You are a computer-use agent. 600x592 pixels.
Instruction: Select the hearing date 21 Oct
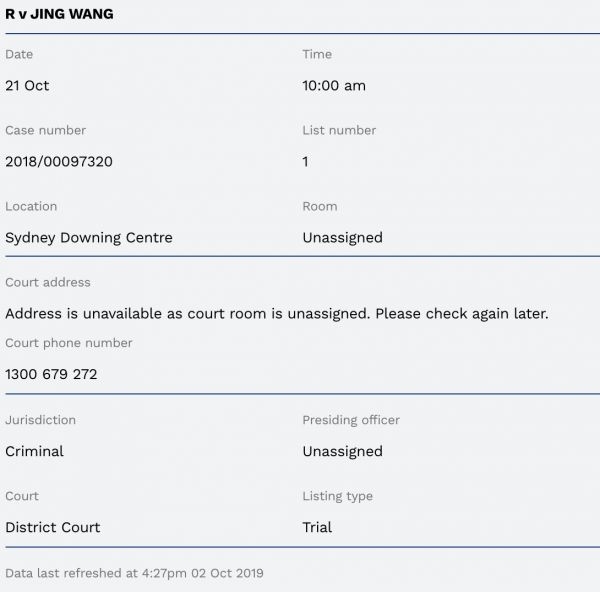(27, 86)
